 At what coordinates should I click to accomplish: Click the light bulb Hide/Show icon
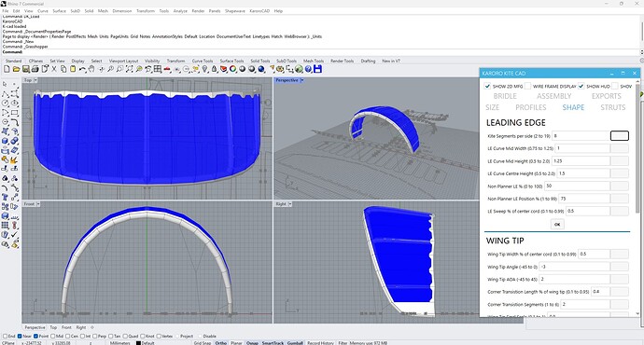(x=205, y=69)
